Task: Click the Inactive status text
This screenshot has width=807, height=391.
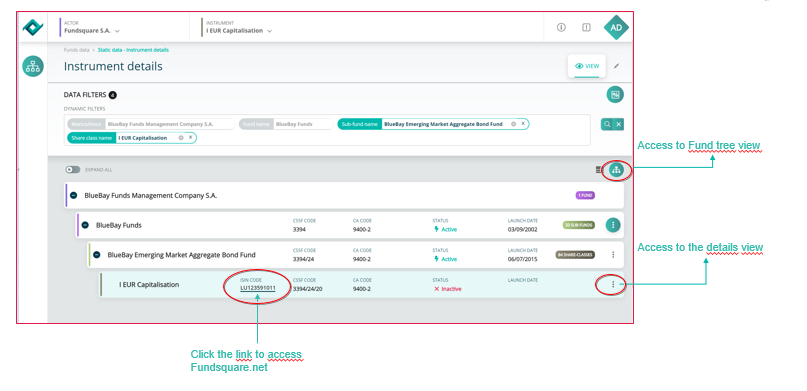Action: 448,289
